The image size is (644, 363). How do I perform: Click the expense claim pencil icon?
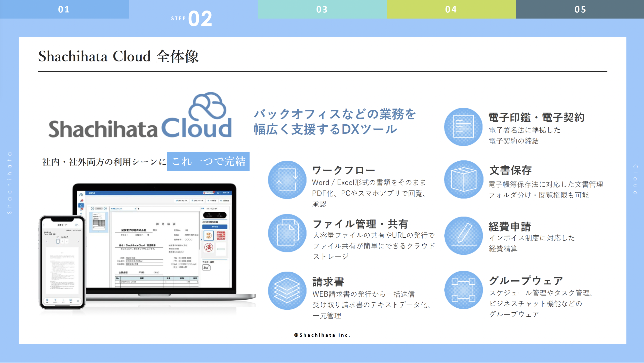tap(463, 235)
